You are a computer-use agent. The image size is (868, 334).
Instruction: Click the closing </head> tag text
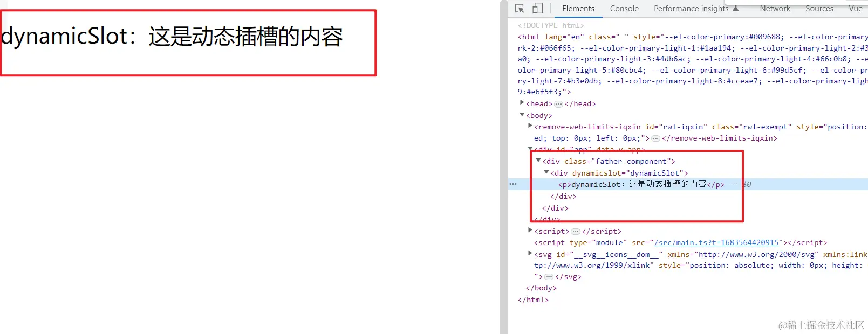point(580,104)
